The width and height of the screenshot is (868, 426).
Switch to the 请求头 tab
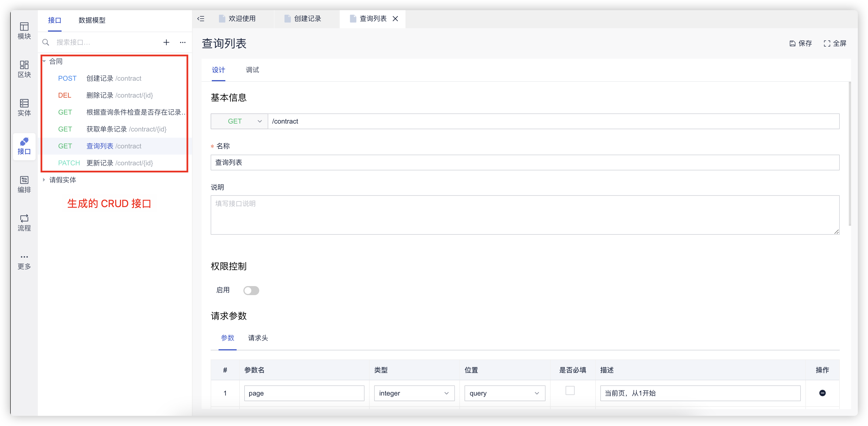[x=258, y=338]
